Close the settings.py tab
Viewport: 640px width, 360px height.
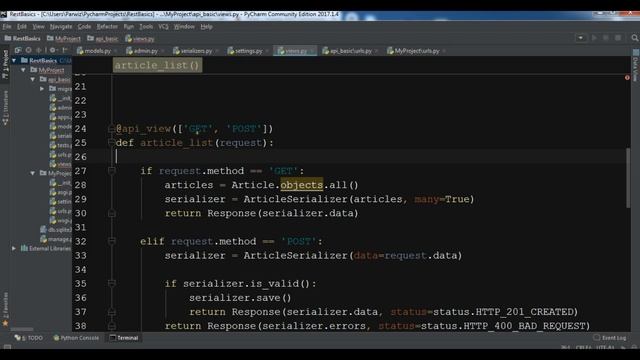(267, 51)
